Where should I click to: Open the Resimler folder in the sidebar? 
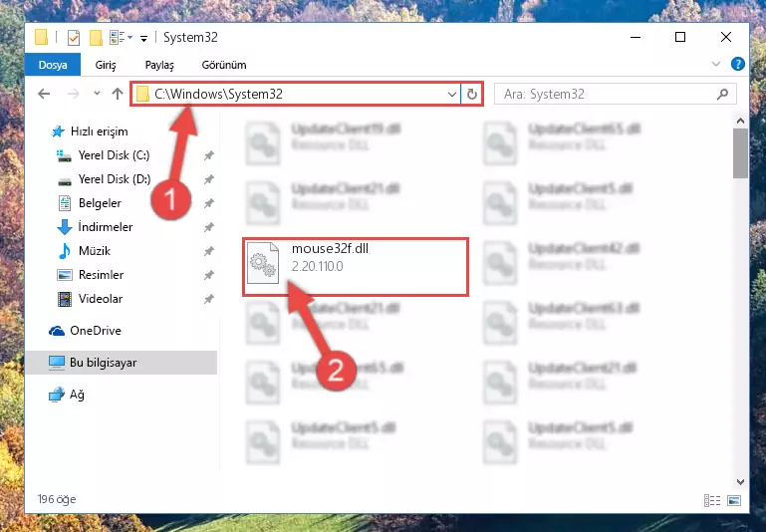click(x=101, y=275)
